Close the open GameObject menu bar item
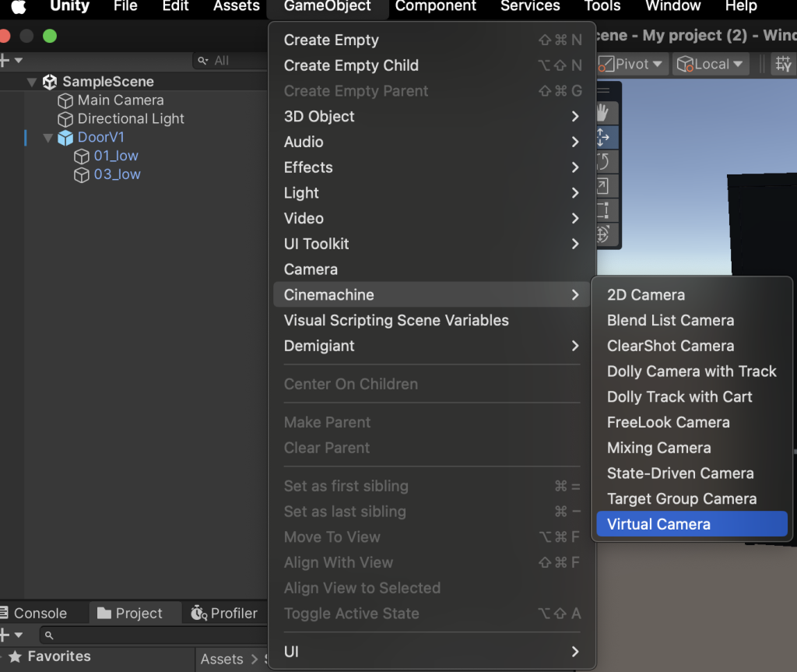This screenshot has width=797, height=672. pyautogui.click(x=328, y=6)
